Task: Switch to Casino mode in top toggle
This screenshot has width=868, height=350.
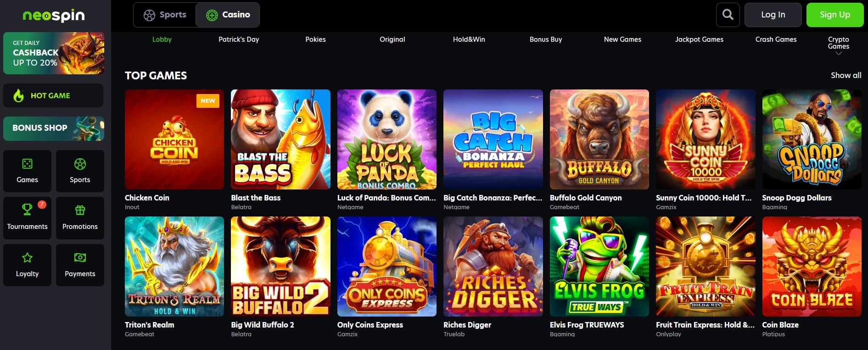Action: (228, 15)
